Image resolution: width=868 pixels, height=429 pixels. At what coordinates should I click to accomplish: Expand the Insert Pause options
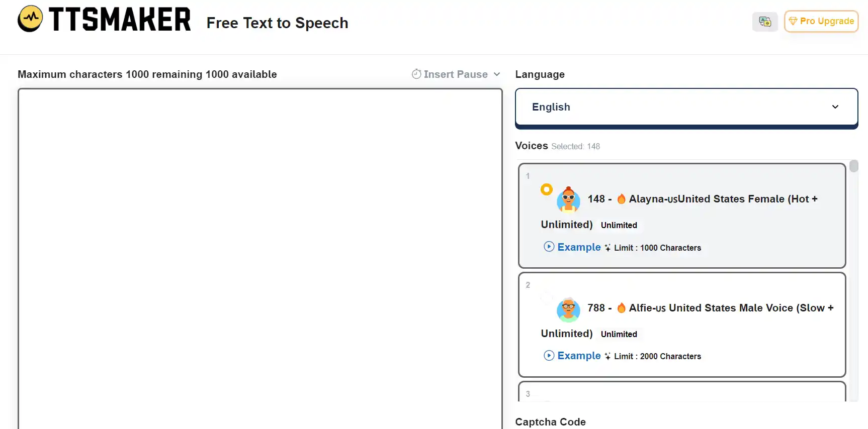click(x=497, y=74)
